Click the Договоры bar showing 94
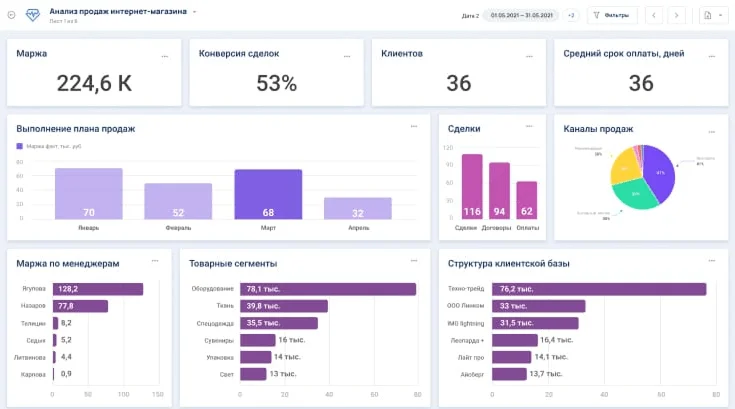 click(499, 191)
